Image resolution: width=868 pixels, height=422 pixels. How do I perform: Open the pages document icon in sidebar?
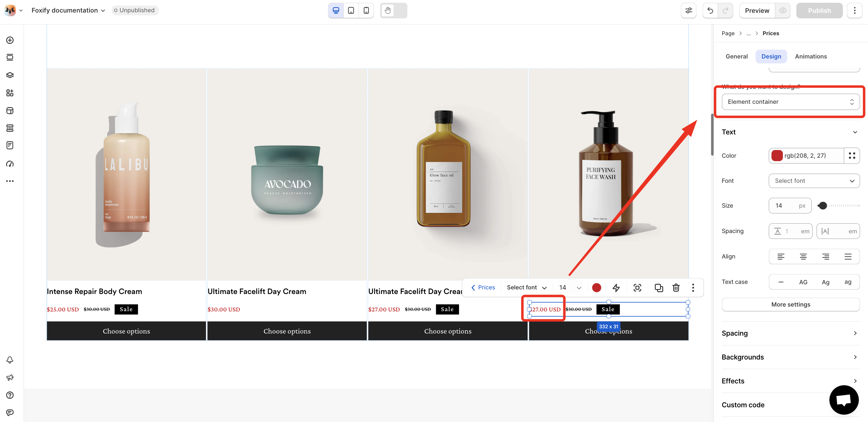point(10,145)
